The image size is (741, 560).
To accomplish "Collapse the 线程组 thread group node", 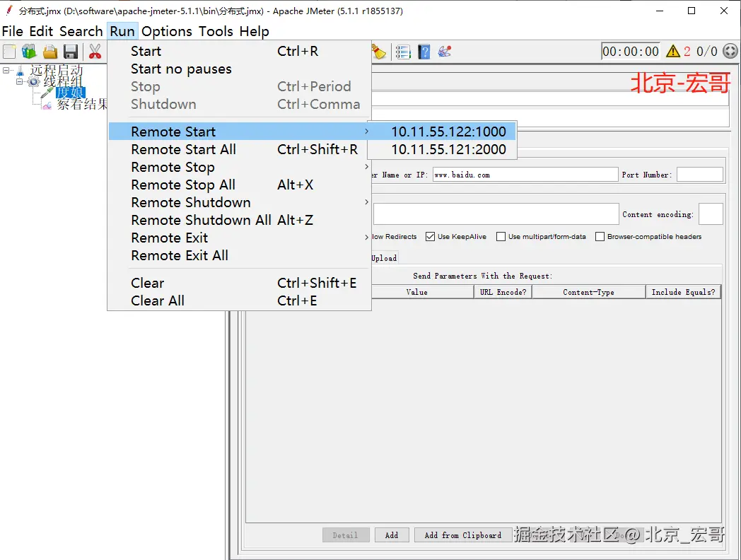I will pos(19,82).
